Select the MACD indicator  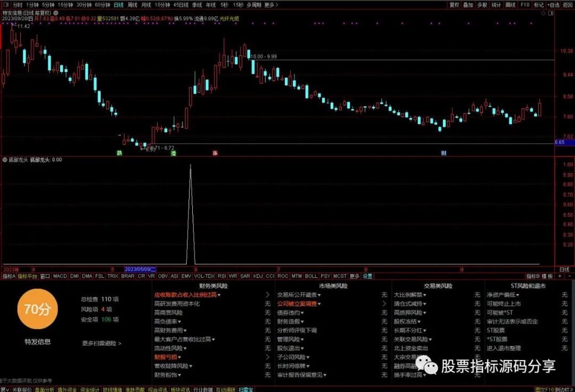pyautogui.click(x=60, y=276)
